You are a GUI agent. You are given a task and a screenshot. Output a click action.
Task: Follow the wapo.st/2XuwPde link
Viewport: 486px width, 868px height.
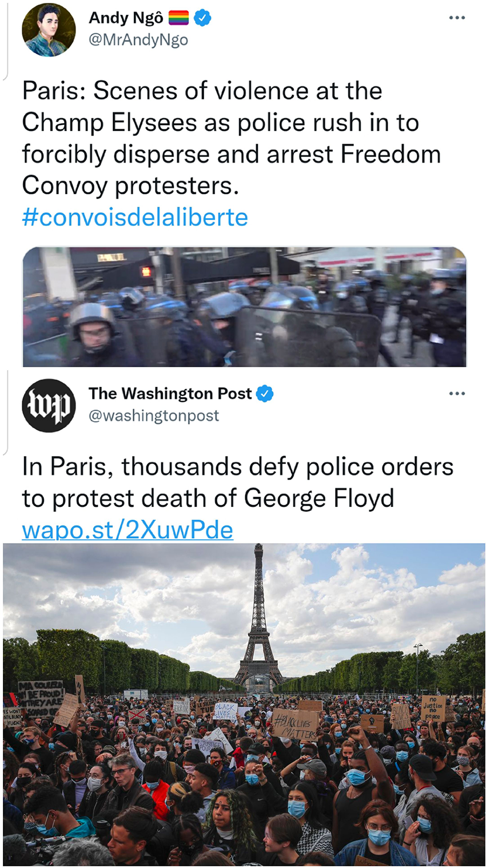(x=128, y=530)
